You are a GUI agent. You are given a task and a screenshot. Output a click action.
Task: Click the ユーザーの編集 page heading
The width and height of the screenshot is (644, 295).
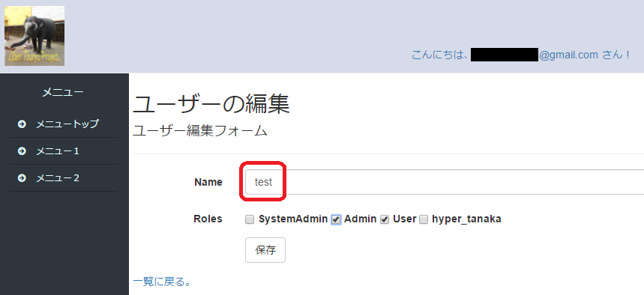tap(211, 105)
